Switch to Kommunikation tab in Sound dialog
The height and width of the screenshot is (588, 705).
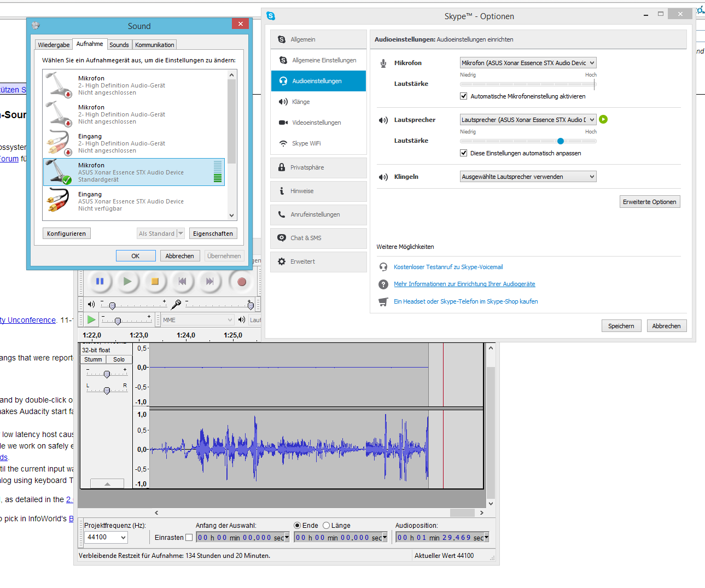point(155,45)
